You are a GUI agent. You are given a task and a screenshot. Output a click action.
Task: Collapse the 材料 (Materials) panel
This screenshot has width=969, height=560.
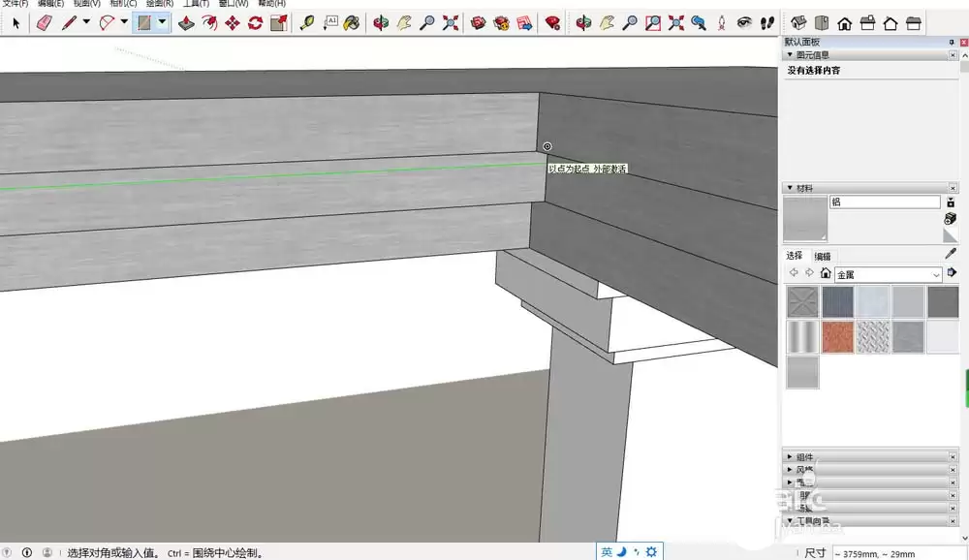click(790, 187)
